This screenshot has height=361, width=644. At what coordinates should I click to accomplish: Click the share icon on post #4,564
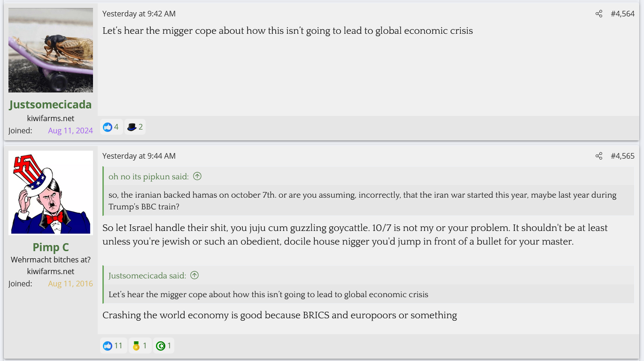599,14
